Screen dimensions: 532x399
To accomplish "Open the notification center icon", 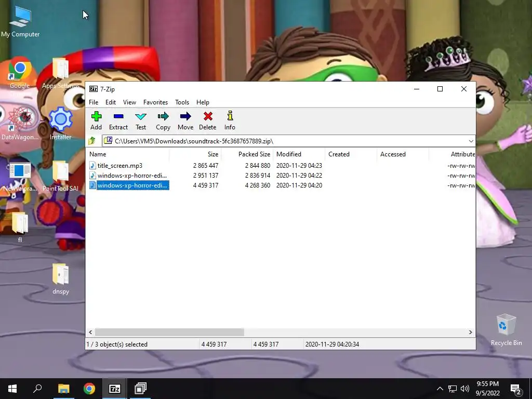I will (516, 389).
